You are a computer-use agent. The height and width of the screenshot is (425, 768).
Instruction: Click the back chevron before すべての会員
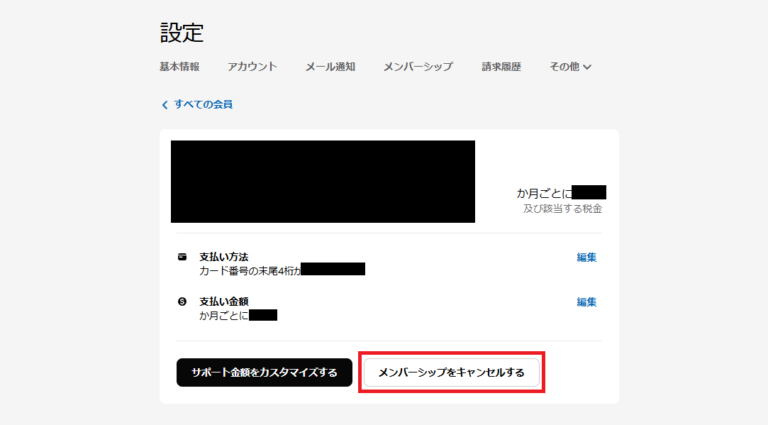165,104
